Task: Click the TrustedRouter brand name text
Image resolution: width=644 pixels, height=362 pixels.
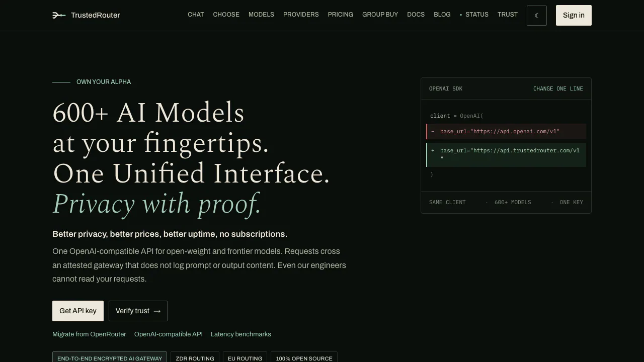Action: (x=96, y=15)
